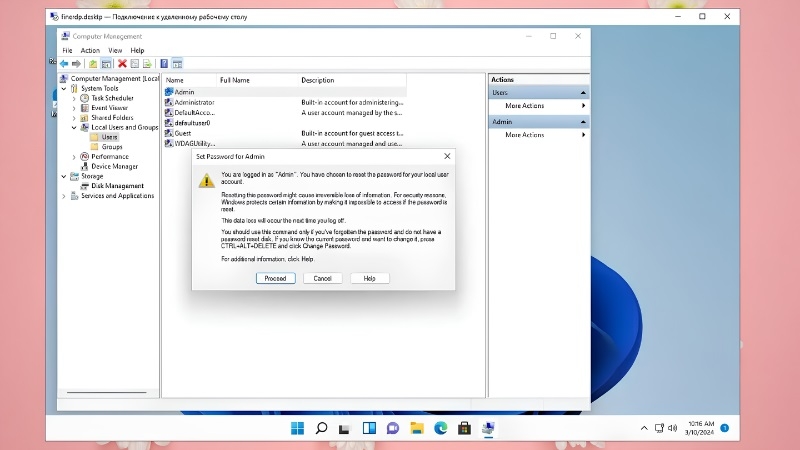
Task: Show hidden tray icons chevron
Action: coord(644,428)
